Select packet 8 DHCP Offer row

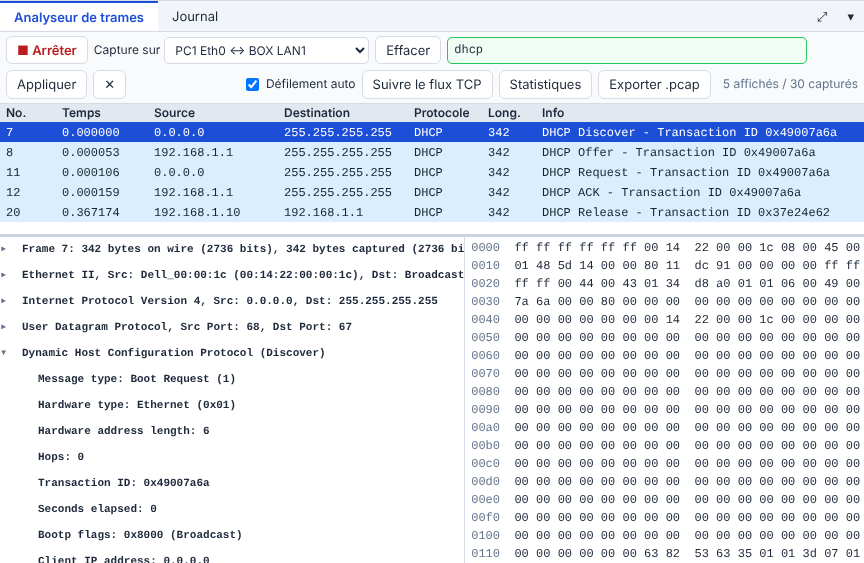pyautogui.click(x=432, y=152)
